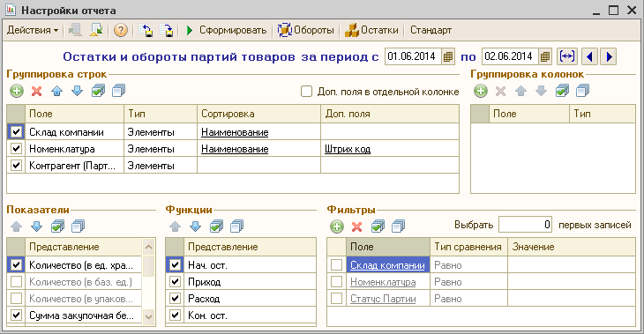The width and height of the screenshot is (644, 334).
Task: Click the Сформировать button to generate report
Action: tap(227, 30)
